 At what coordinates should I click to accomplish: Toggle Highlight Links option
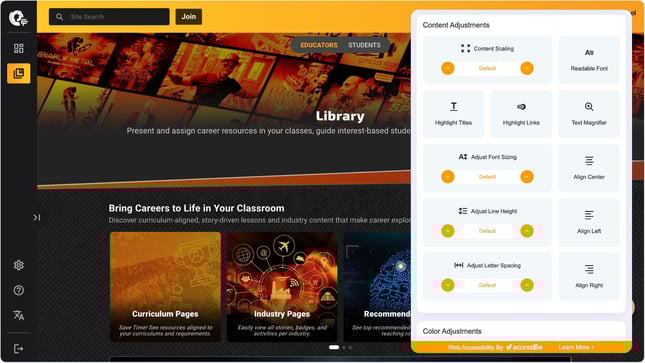(x=521, y=114)
